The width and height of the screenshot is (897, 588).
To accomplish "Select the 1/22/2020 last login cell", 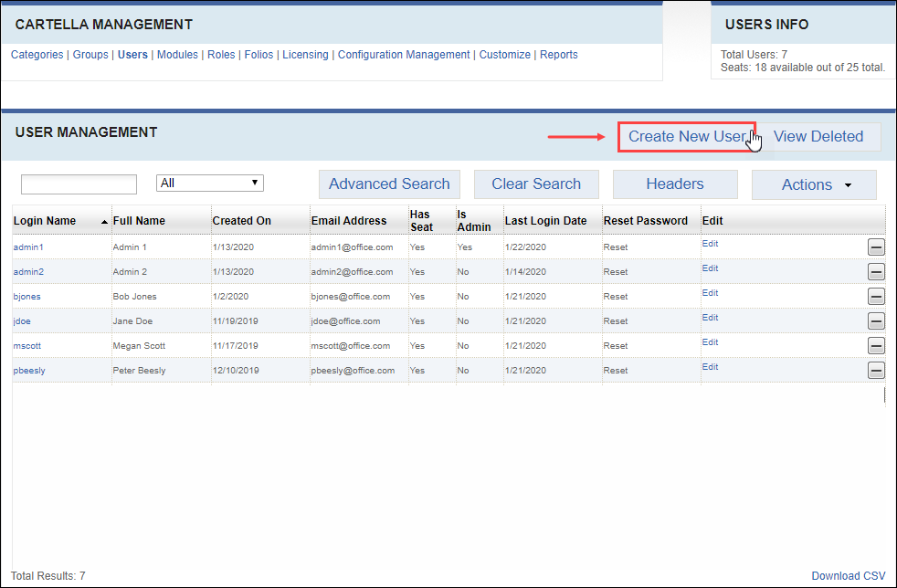I will point(525,247).
